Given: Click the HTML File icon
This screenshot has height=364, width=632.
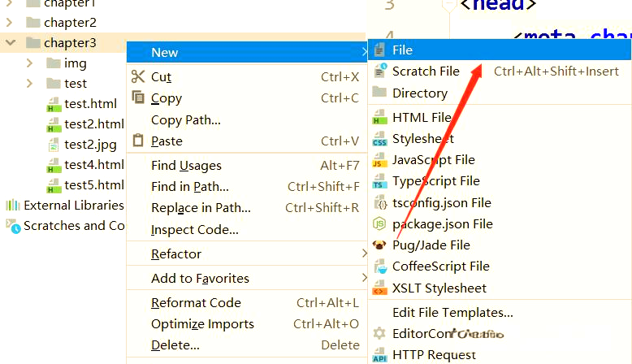Looking at the screenshot, I should [379, 117].
